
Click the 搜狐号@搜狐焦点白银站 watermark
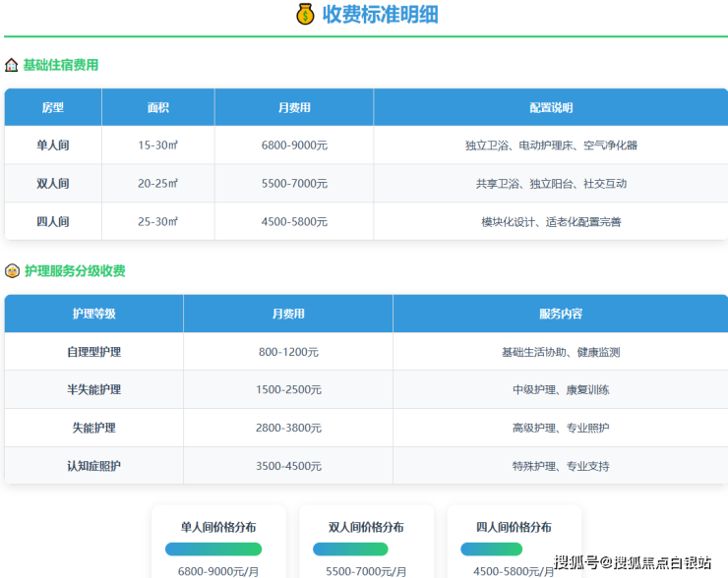coord(633,562)
